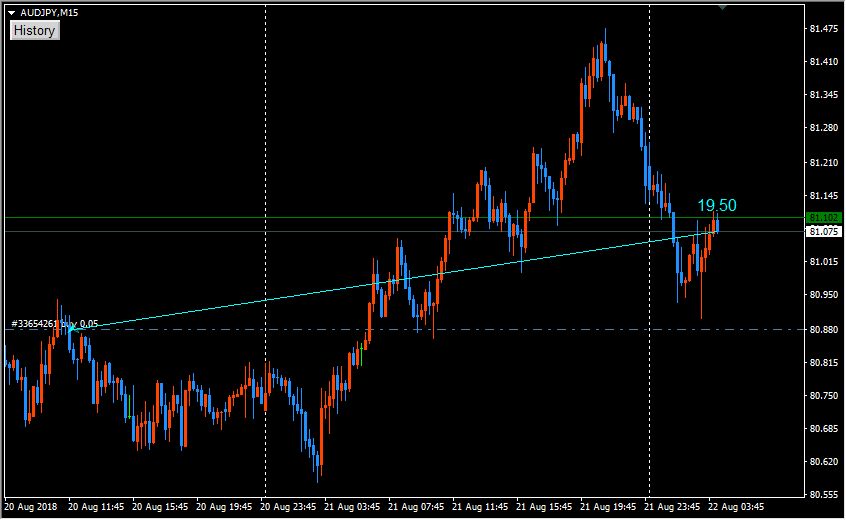Click the 80.880 price scale value
This screenshot has height=520, width=846.
[x=824, y=329]
